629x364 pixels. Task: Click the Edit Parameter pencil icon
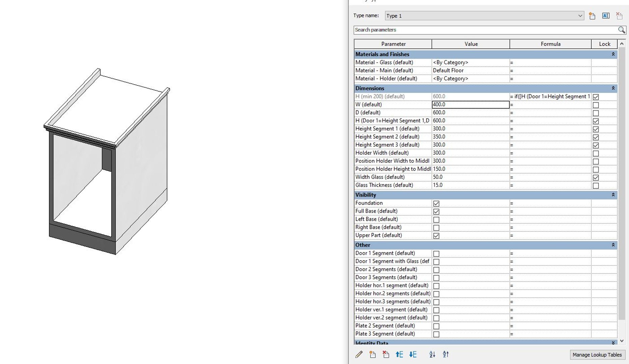pyautogui.click(x=359, y=354)
